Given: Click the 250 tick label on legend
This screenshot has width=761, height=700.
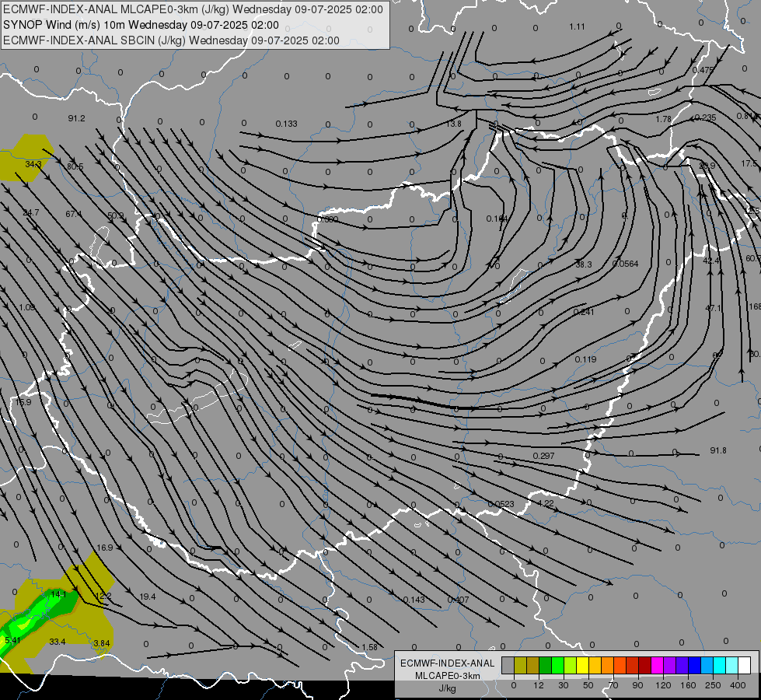Looking at the screenshot, I should (713, 685).
